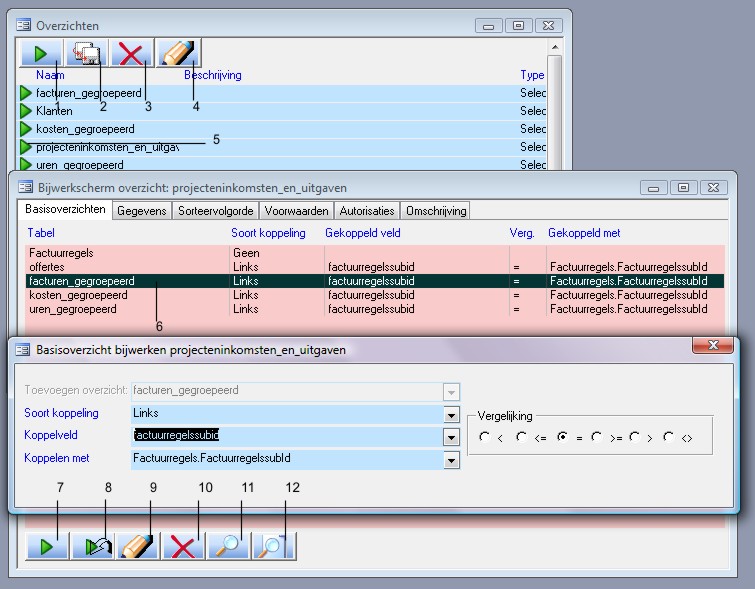Green run arrow beside uren_gegroepeerd in Overzichten
This screenshot has width=755, height=589.
tap(26, 164)
